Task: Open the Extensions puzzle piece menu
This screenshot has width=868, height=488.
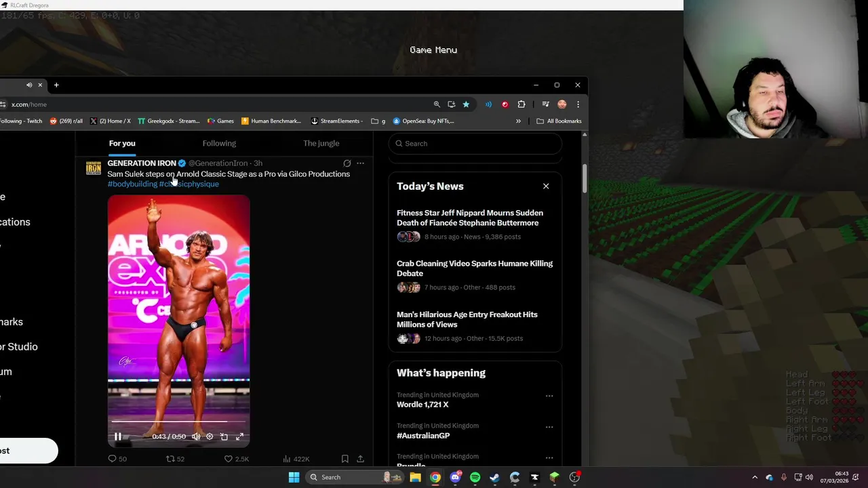Action: pos(521,104)
